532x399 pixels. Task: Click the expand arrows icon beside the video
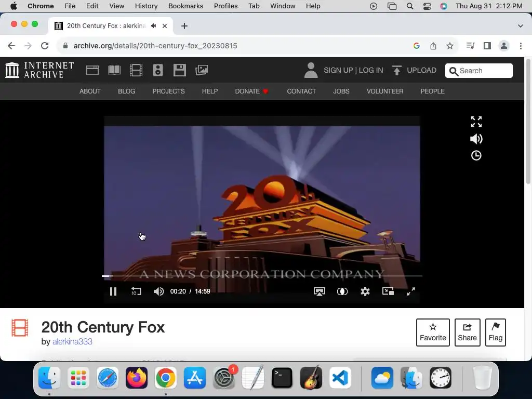[x=476, y=122]
